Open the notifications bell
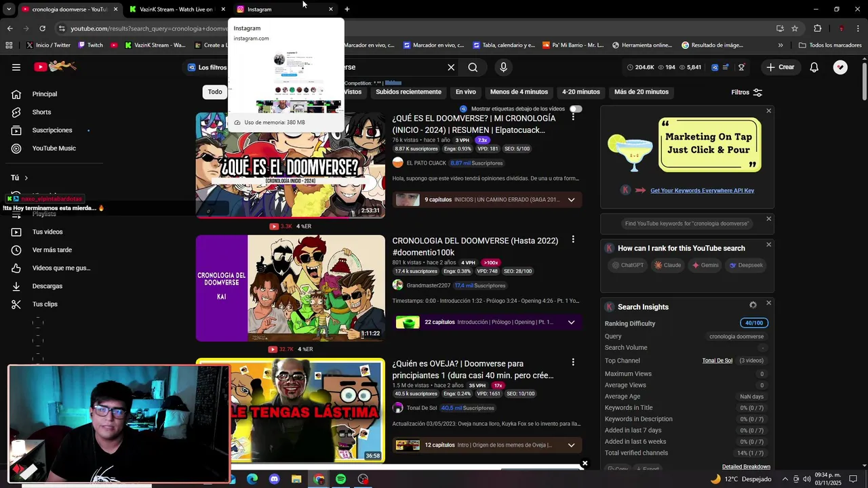 (x=814, y=67)
